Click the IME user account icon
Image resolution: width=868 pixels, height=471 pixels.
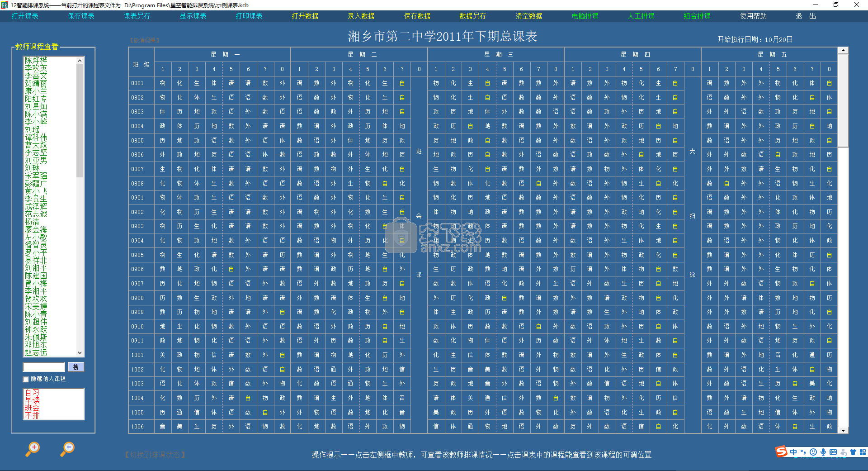pos(843,452)
